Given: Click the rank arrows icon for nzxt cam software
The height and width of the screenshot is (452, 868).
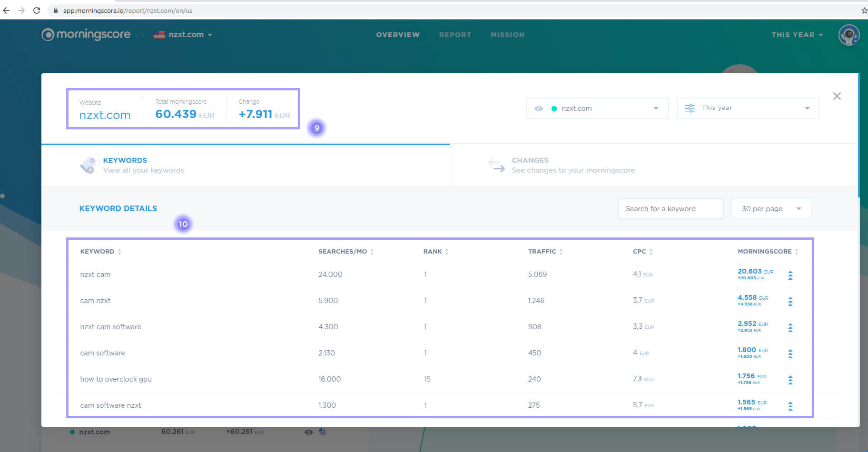Looking at the screenshot, I should [790, 327].
